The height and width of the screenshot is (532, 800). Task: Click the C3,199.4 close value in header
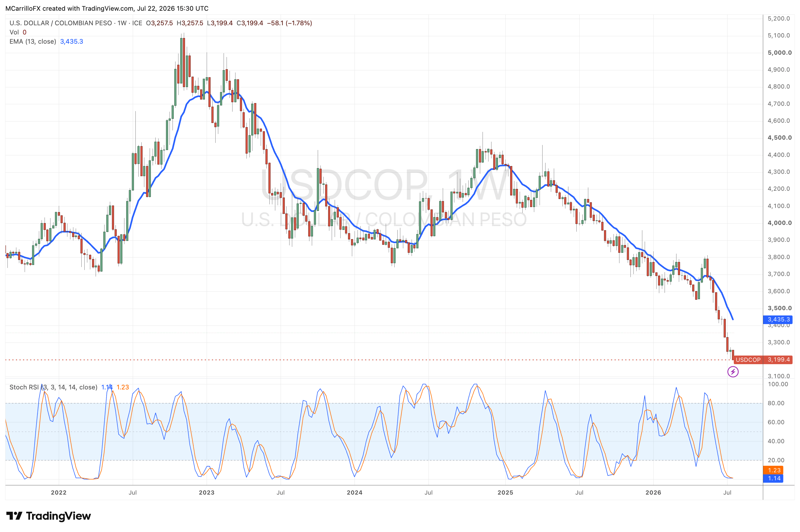250,23
